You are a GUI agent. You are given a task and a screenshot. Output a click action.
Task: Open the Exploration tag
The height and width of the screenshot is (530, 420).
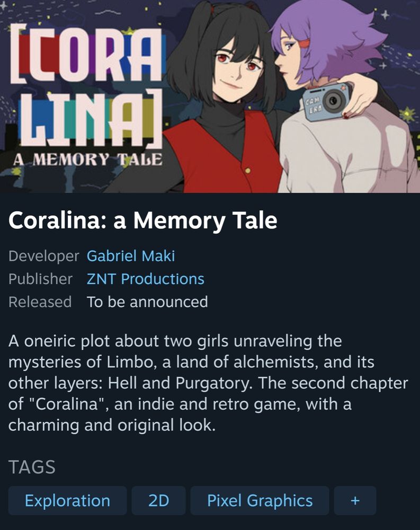(67, 500)
